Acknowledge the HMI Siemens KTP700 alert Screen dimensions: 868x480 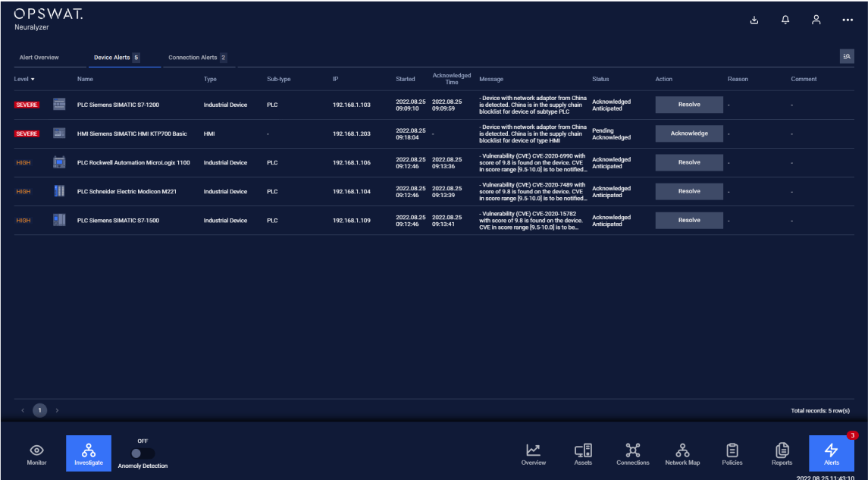click(x=689, y=133)
